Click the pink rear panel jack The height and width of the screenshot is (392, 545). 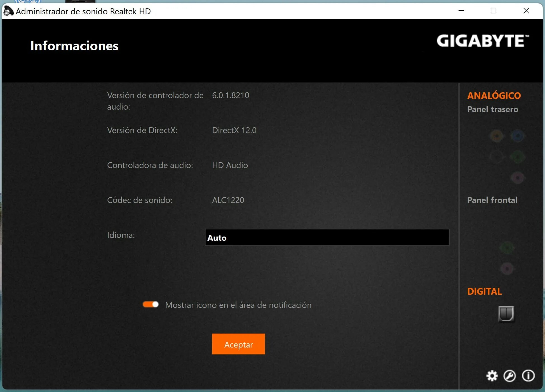coord(518,178)
